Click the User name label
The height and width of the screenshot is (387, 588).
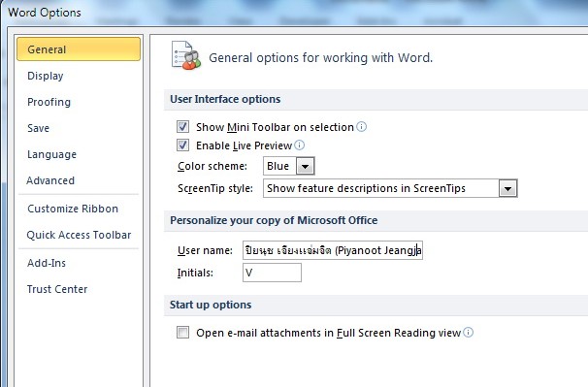pos(205,250)
